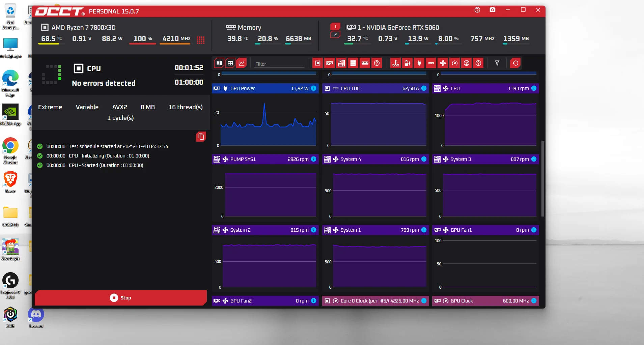Click the AVX2 instruction set label
Screen dimensions: 644x345
pos(120,107)
